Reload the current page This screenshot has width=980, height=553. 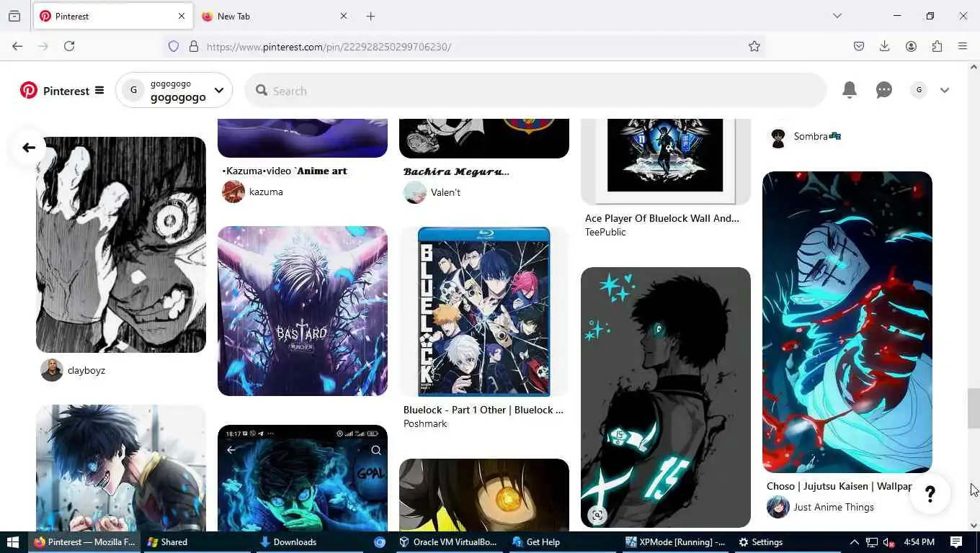(x=69, y=46)
